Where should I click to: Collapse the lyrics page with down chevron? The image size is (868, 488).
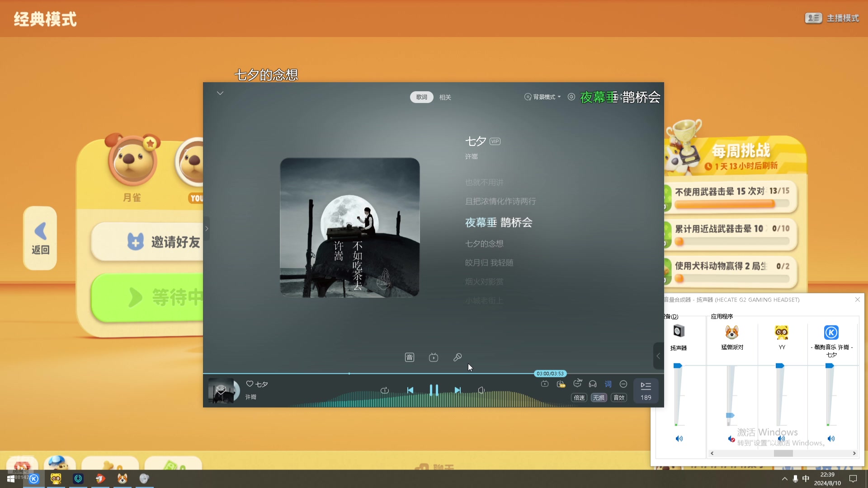(x=220, y=93)
